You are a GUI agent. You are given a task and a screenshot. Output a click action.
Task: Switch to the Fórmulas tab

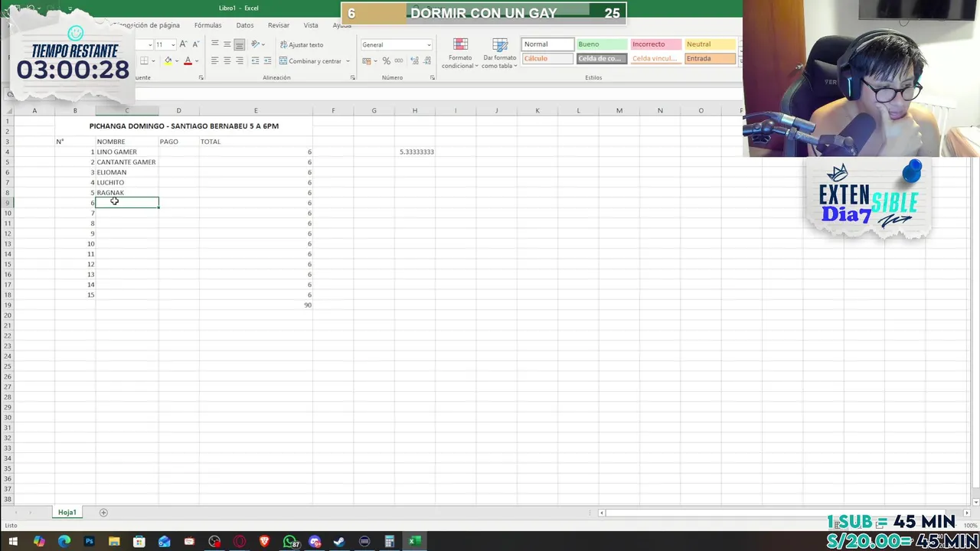pyautogui.click(x=207, y=25)
